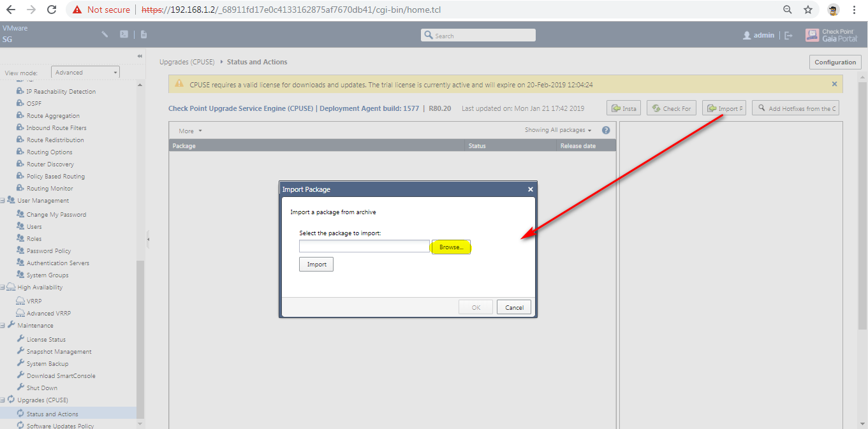Open the More dropdown menu
Image resolution: width=868 pixels, height=429 pixels.
pyautogui.click(x=190, y=131)
